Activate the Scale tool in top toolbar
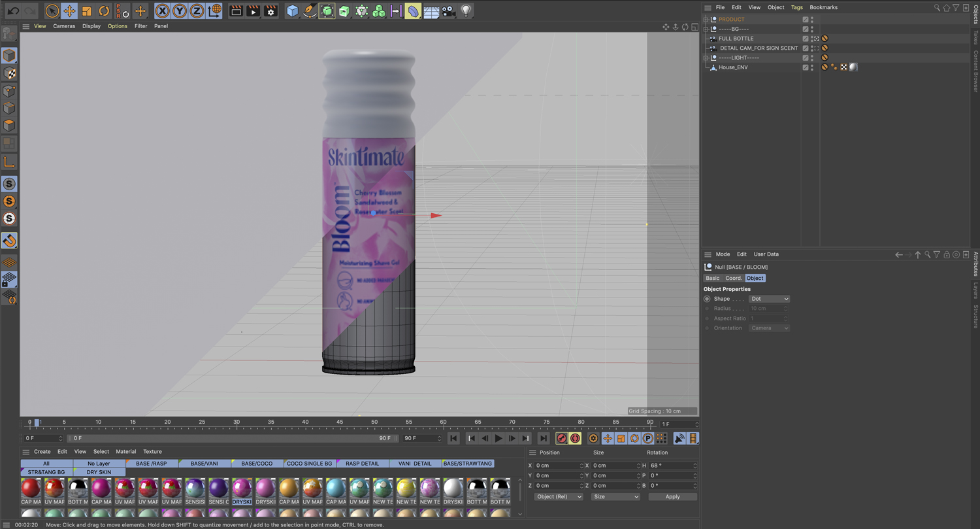Viewport: 980px width, 529px height. (87, 11)
